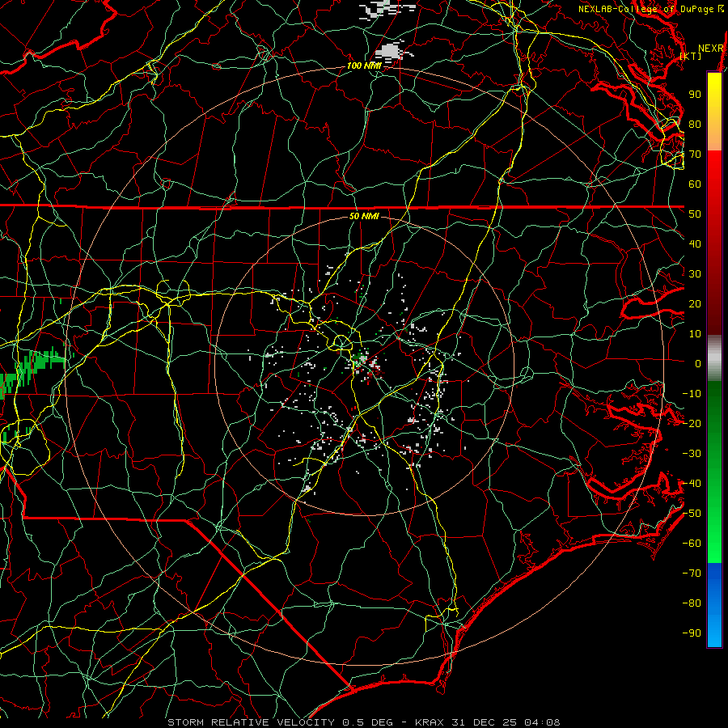Click the -90 value on velocity scale
The width and height of the screenshot is (728, 728).
pyautogui.click(x=692, y=633)
